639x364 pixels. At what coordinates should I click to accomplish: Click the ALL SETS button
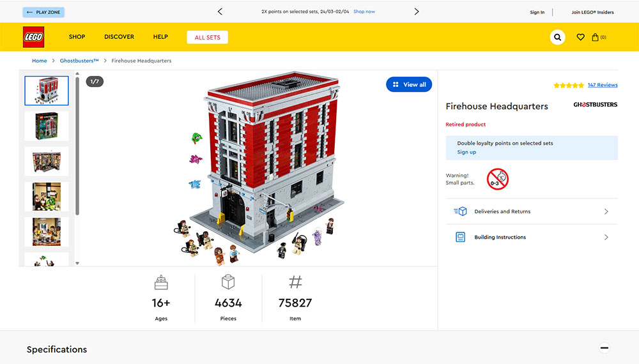coord(208,37)
